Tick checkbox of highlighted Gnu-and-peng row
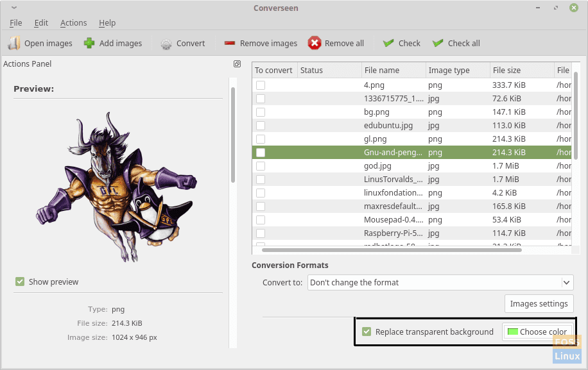The height and width of the screenshot is (370, 588). click(x=261, y=153)
